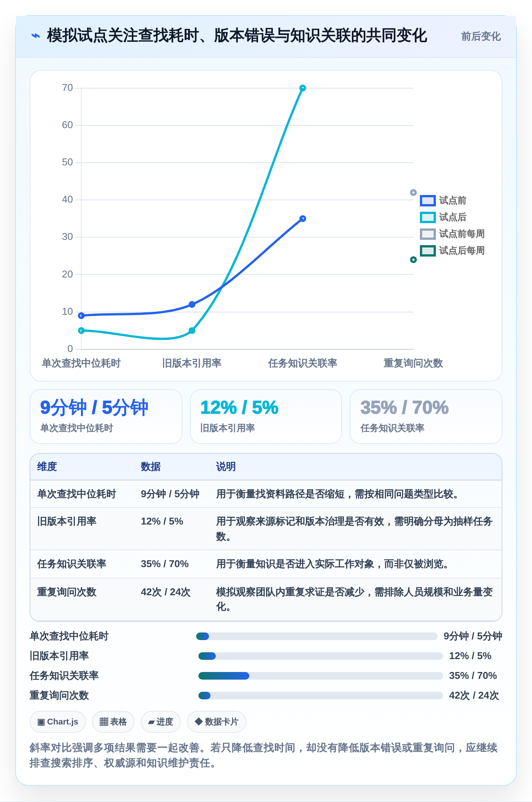The height and width of the screenshot is (802, 532).
Task: Click the 旧版本引用率 progress bar
Action: (321, 656)
